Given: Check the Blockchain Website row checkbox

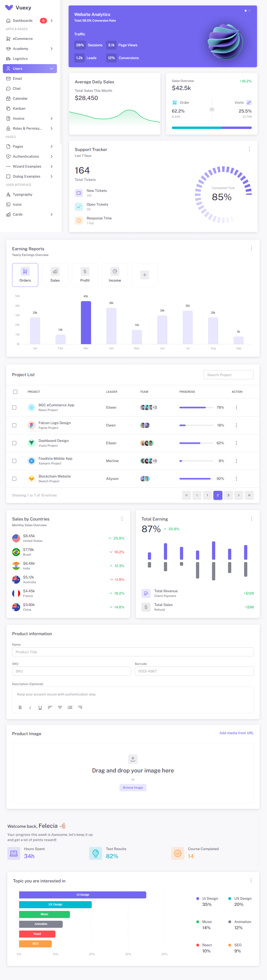Looking at the screenshot, I should click(x=14, y=478).
